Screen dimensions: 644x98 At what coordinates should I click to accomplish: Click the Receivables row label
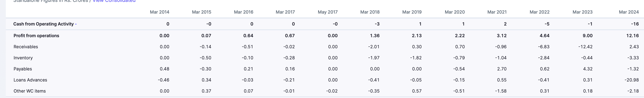(x=26, y=47)
